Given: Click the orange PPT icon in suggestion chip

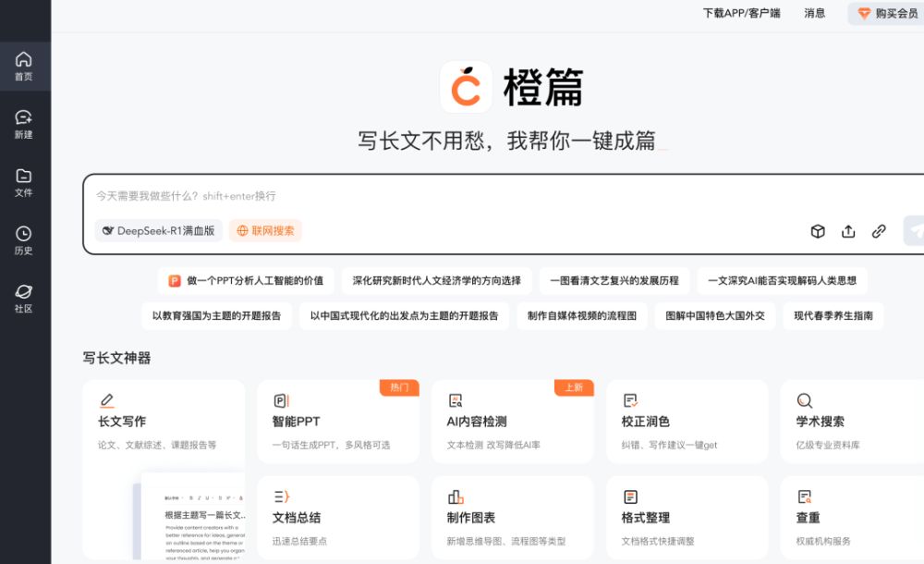Looking at the screenshot, I should [x=175, y=281].
